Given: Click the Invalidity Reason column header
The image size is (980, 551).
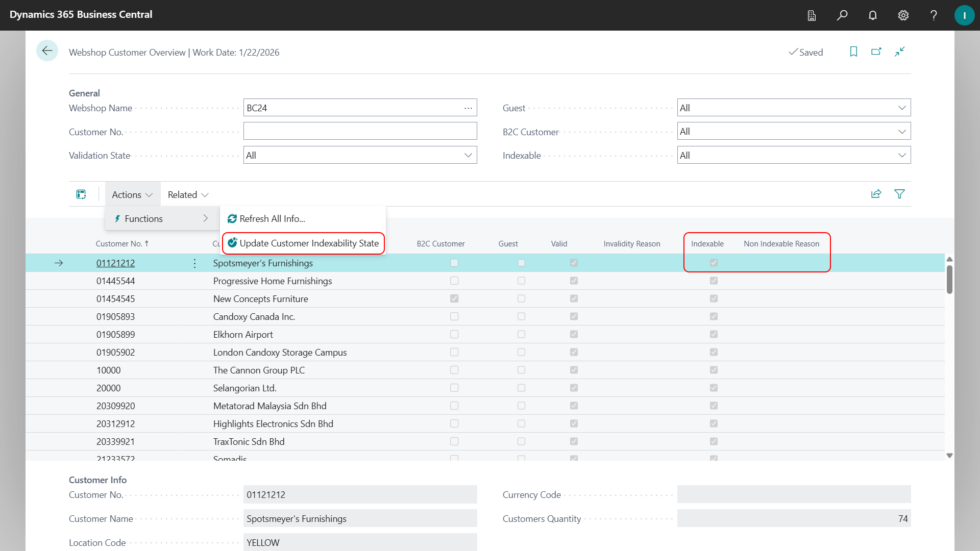Looking at the screenshot, I should [x=631, y=244].
